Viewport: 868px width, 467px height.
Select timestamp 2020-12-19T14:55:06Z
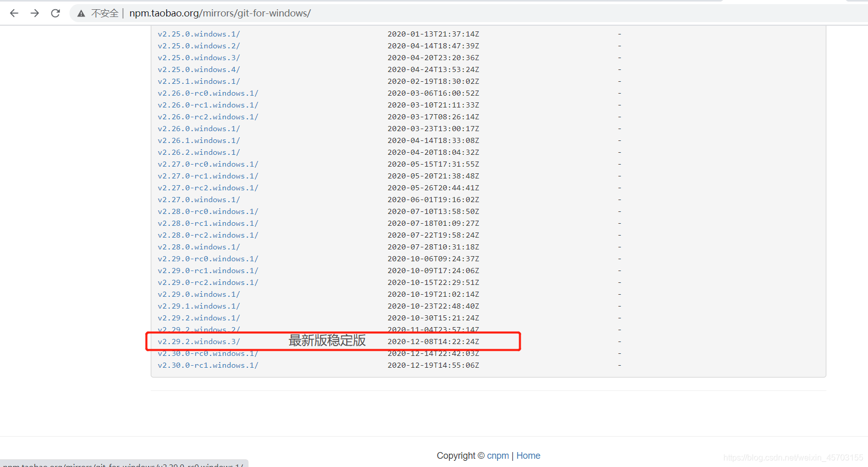click(433, 365)
